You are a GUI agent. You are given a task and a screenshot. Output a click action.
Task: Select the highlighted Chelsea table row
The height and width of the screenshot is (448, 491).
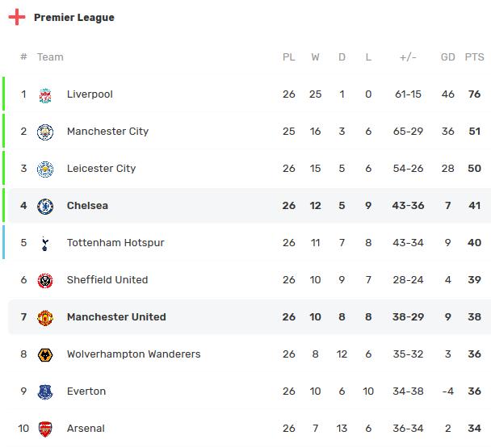coord(250,206)
